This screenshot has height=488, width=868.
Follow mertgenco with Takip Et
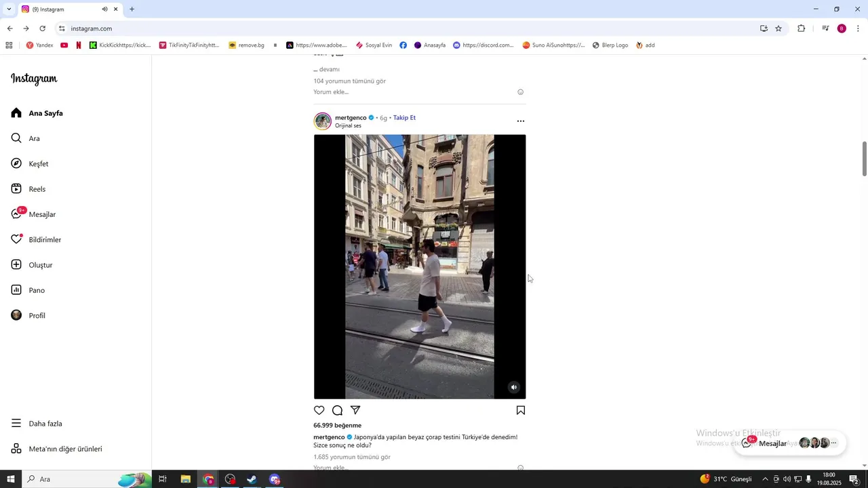[x=404, y=118]
